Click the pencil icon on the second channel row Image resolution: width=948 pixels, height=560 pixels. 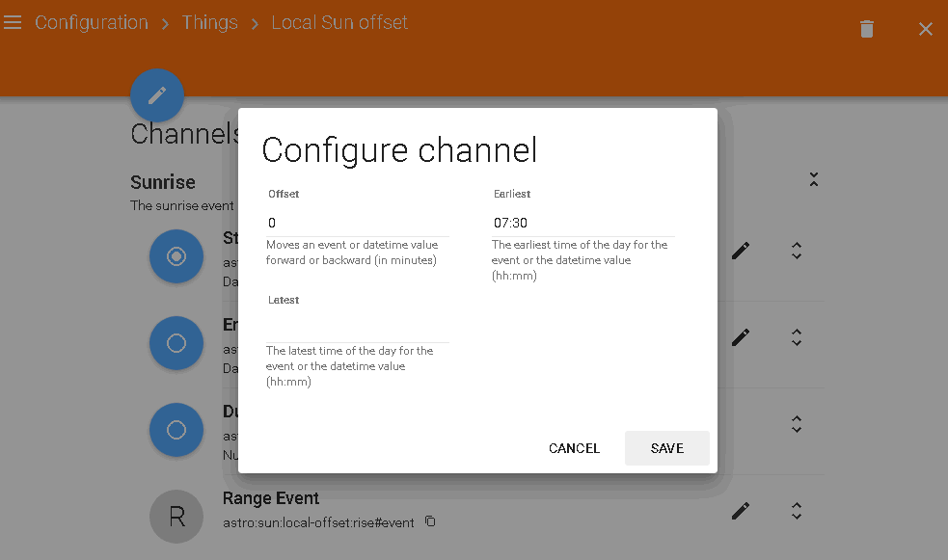pyautogui.click(x=740, y=337)
